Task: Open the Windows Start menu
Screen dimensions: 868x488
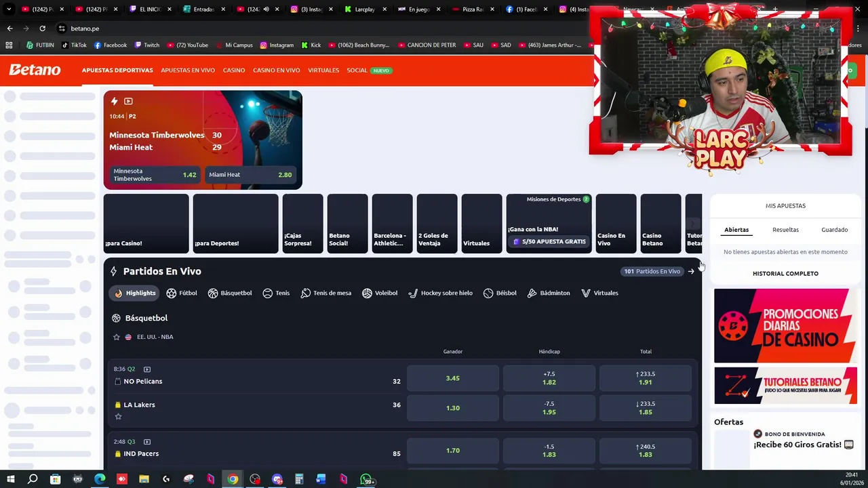Action: point(10,479)
